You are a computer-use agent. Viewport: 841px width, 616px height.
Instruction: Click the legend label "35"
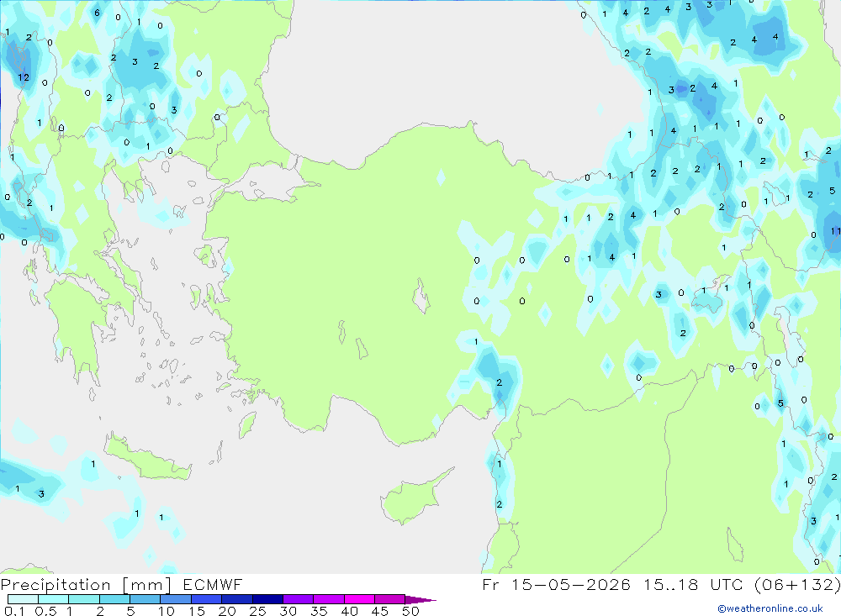point(319,611)
